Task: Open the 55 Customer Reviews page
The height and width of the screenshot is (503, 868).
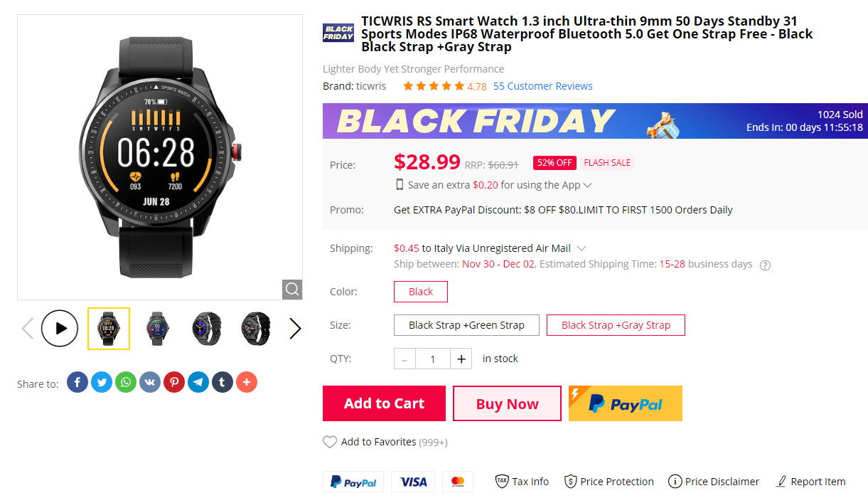Action: point(542,85)
